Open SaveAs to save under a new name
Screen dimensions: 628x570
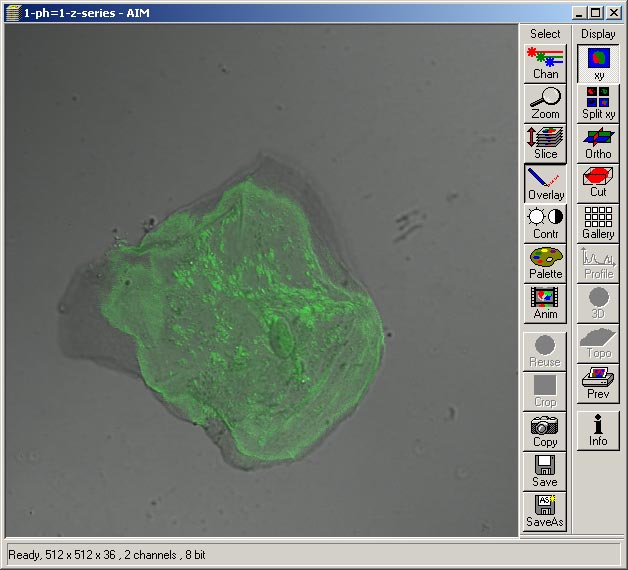(545, 512)
